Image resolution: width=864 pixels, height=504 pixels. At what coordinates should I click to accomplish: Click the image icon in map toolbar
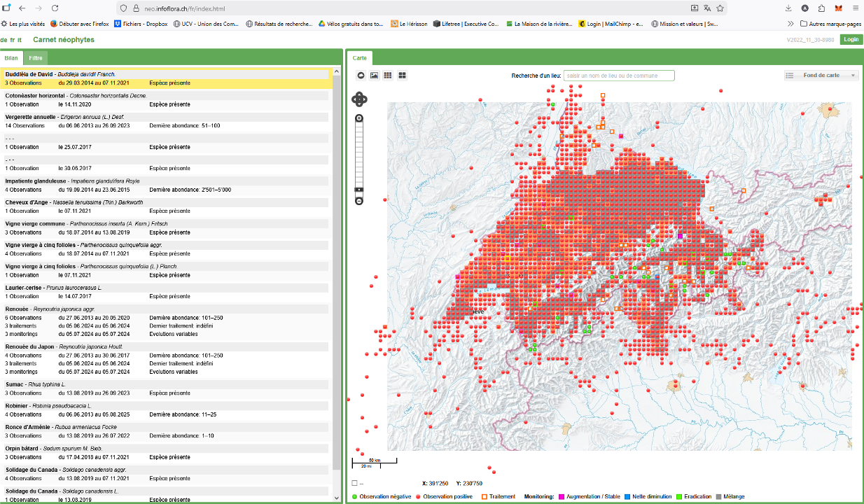(375, 76)
